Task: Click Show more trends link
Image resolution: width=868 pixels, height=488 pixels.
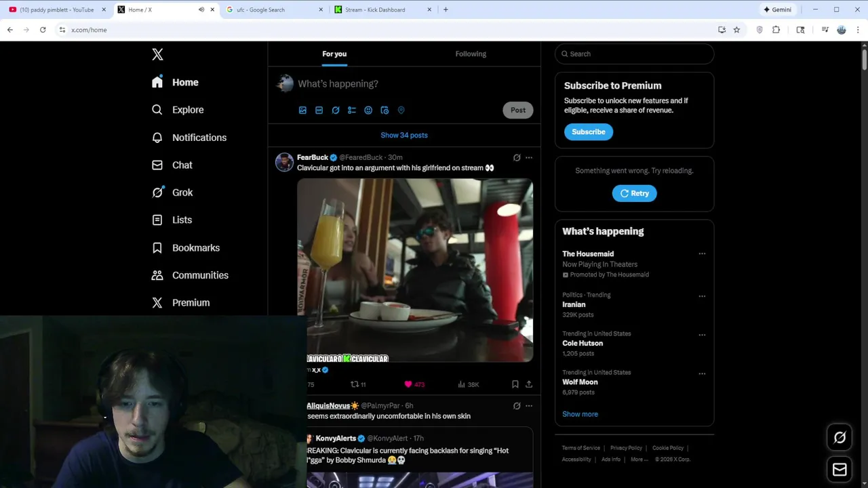Action: coord(580,414)
